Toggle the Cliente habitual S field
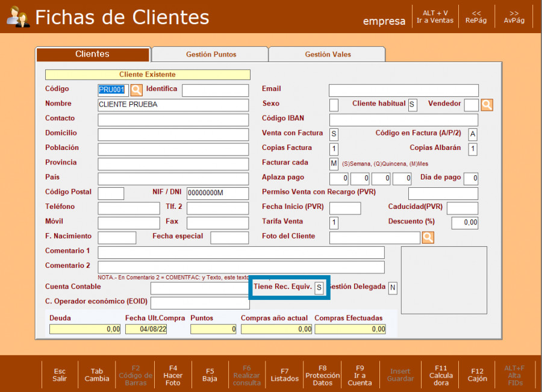Screen dimensions: 542x392 (413, 105)
